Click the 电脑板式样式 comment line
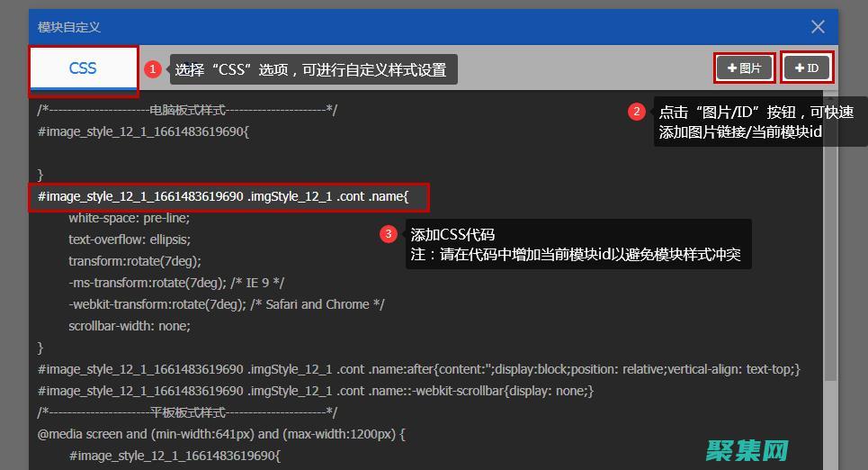 187,110
